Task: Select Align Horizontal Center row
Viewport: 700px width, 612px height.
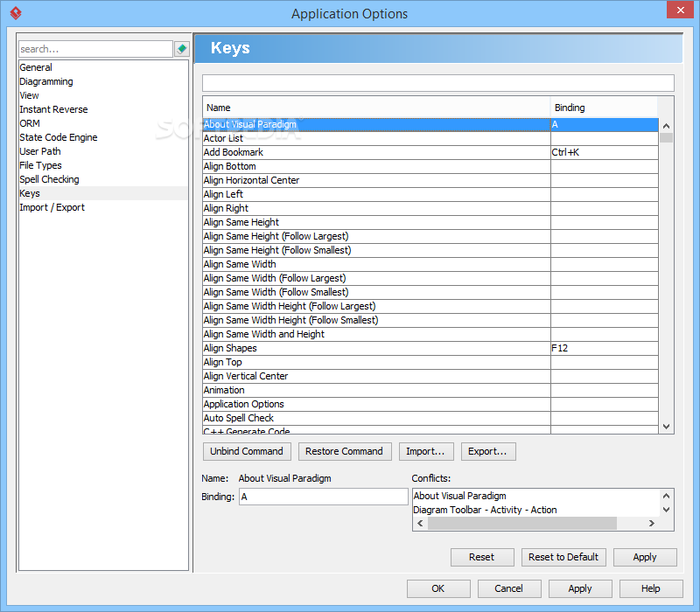Action: pyautogui.click(x=430, y=180)
